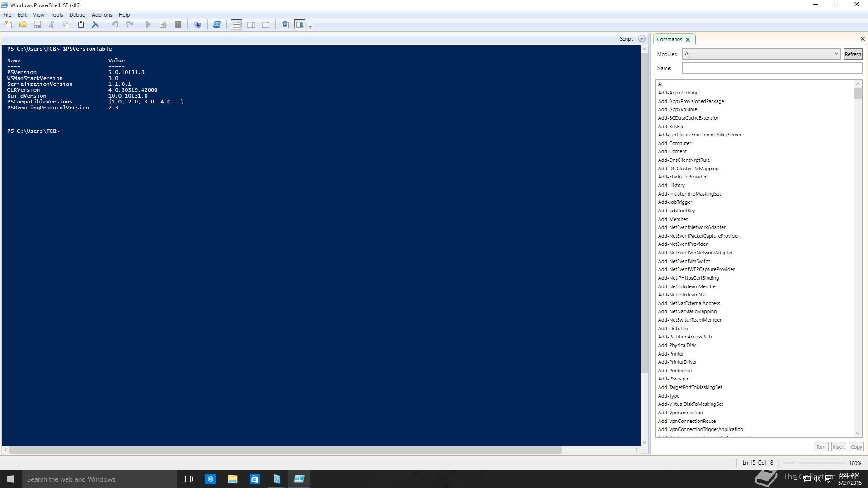
Task: Select Add-Content in the command list
Action: click(x=672, y=151)
